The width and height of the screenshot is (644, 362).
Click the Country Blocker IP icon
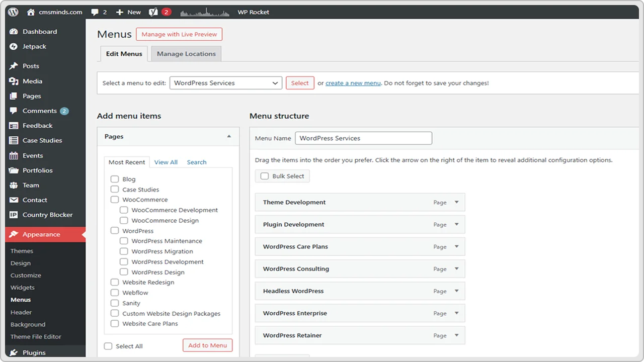coord(14,215)
